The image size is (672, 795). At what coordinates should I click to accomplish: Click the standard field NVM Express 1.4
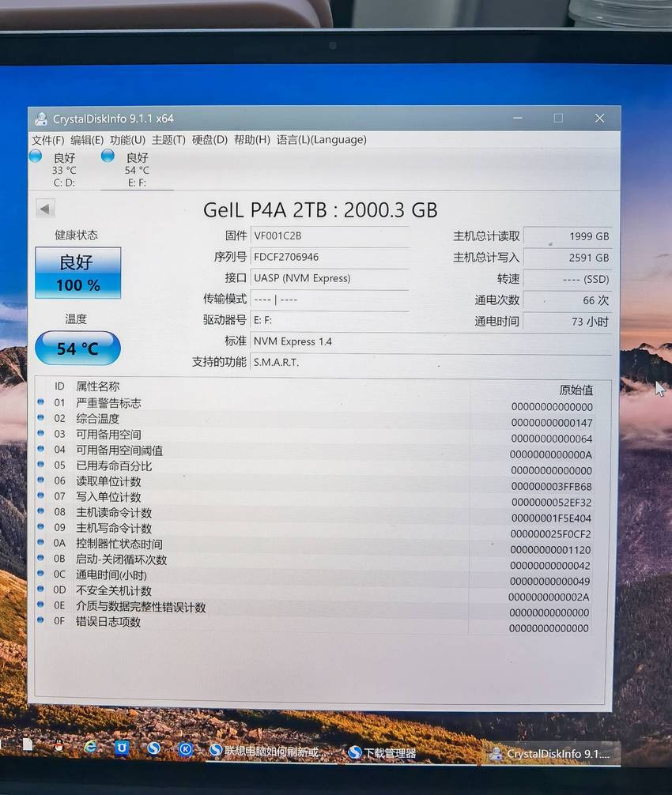(431, 341)
